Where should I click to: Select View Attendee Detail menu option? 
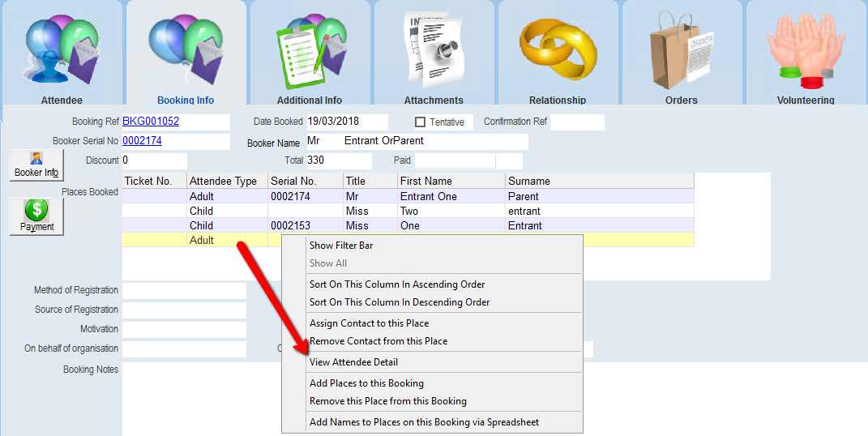[x=353, y=362]
